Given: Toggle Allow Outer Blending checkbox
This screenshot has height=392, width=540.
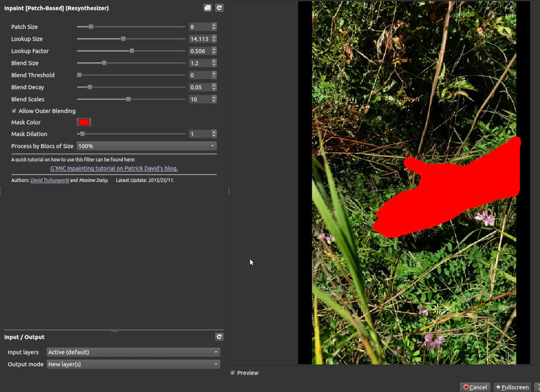Looking at the screenshot, I should [x=14, y=111].
